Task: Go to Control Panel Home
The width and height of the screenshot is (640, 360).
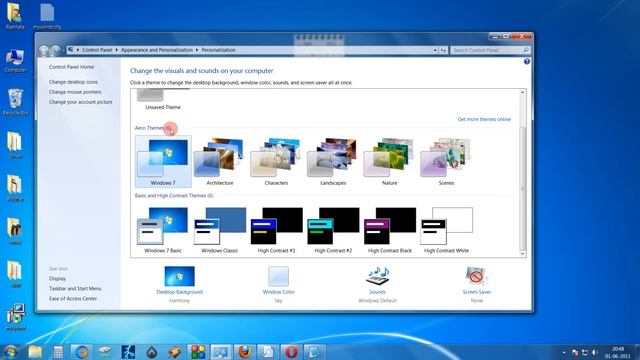Action: tap(71, 67)
